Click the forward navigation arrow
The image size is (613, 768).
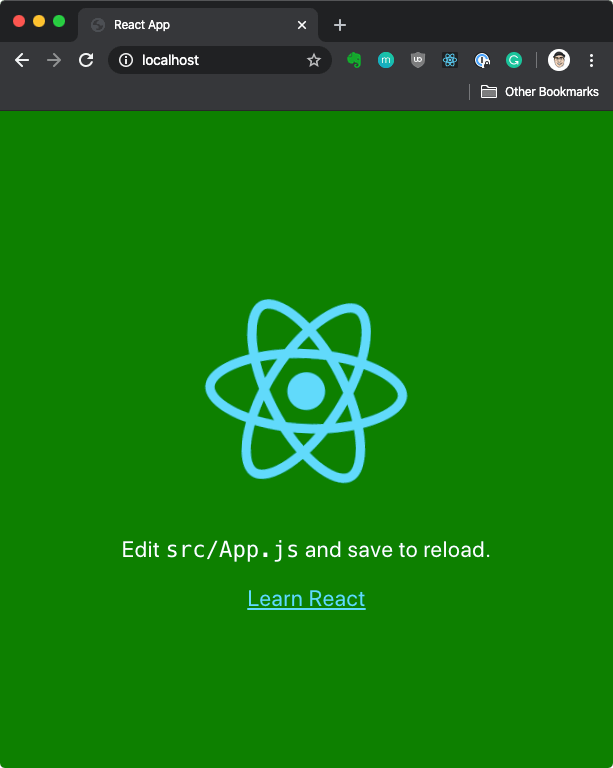[54, 60]
